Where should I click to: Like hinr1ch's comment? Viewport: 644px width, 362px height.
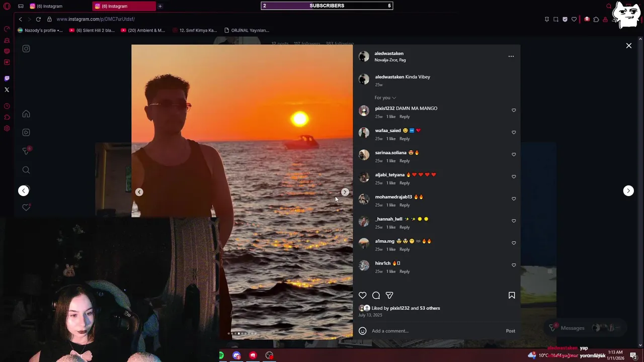point(514,265)
